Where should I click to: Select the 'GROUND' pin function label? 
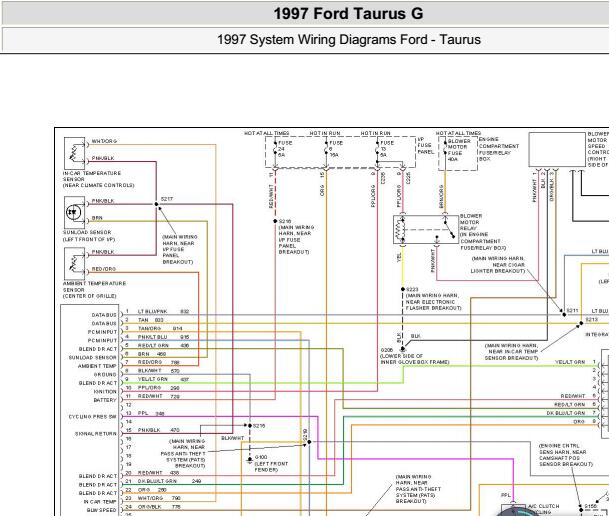coord(105,375)
